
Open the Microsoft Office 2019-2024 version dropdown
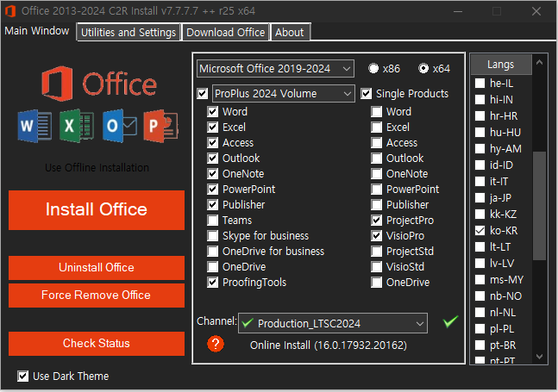point(275,69)
